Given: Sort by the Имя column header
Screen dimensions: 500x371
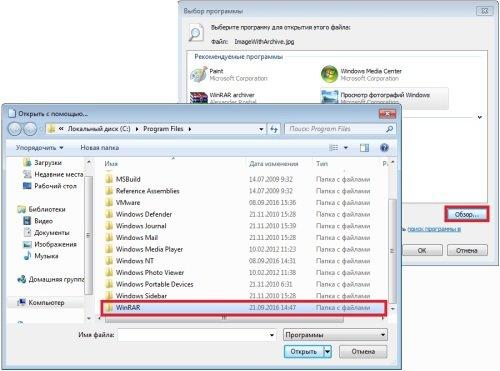Looking at the screenshot, I should (111, 164).
